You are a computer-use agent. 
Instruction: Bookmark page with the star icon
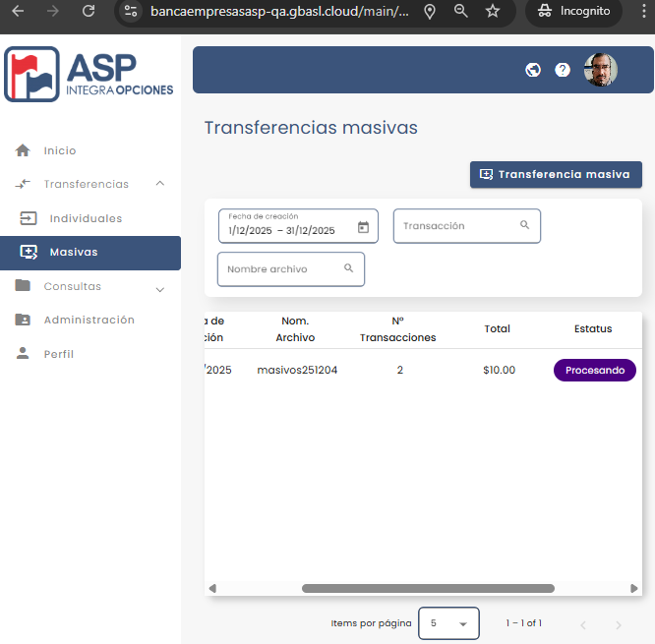[493, 12]
